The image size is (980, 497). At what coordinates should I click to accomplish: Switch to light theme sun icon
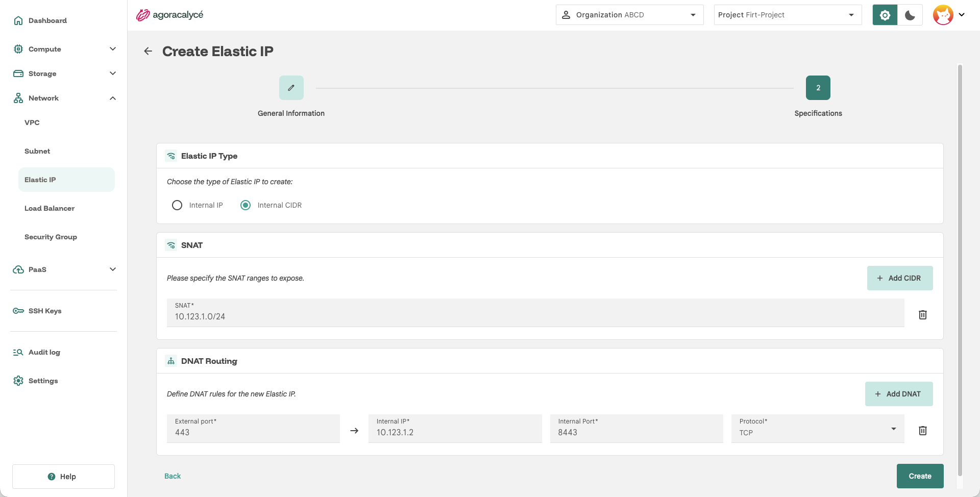(x=885, y=15)
